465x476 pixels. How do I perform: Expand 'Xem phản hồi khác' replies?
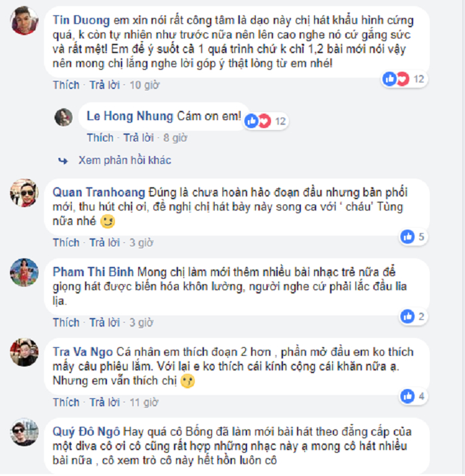[x=124, y=160]
